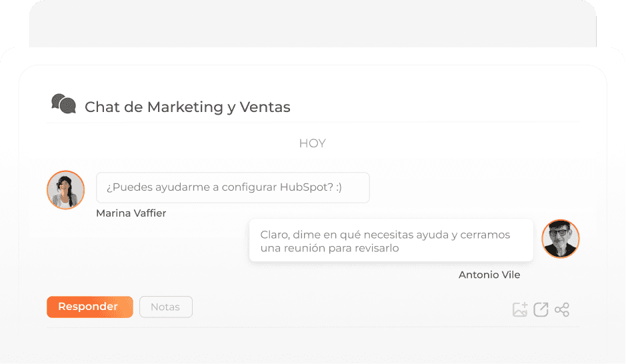The image size is (626, 364).
Task: Click the divider line under chat title
Action: pyautogui.click(x=313, y=123)
